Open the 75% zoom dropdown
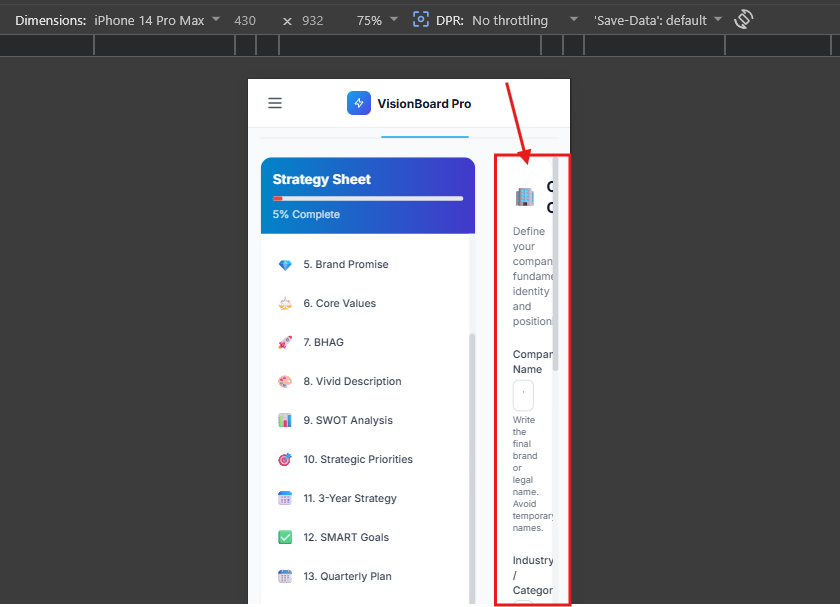The width and height of the screenshot is (840, 607). (377, 20)
